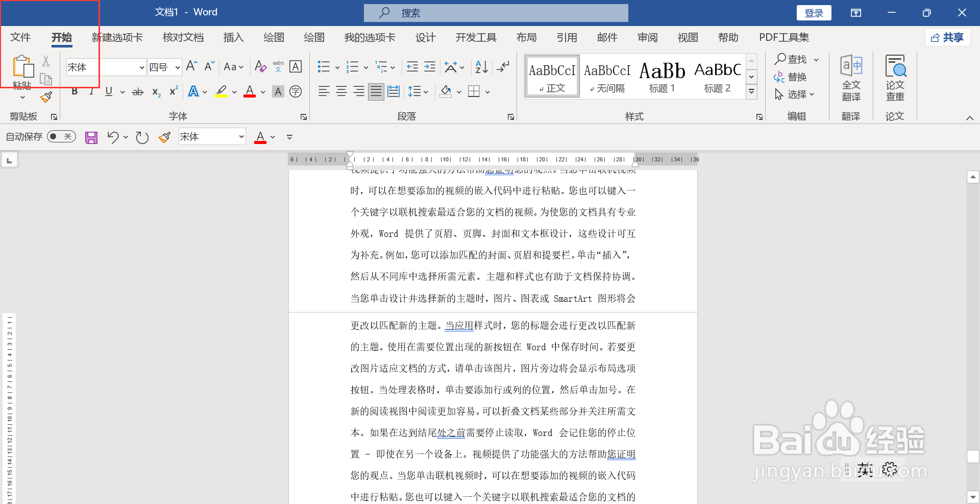
Task: Open numbering list style dropdown arrow
Action: coord(365,67)
